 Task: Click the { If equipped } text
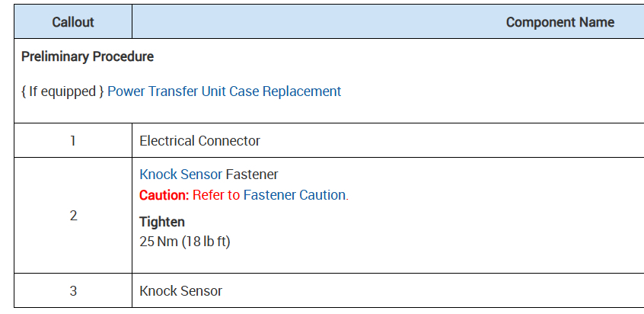62,91
